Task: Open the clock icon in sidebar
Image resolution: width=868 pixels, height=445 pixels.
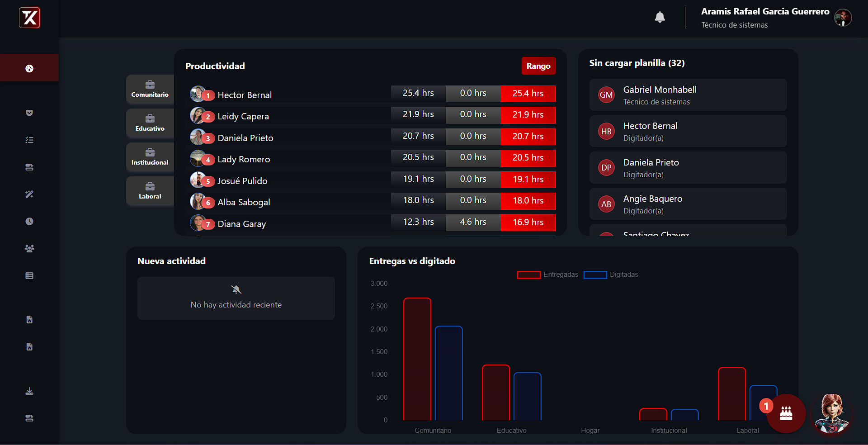Action: (29, 222)
